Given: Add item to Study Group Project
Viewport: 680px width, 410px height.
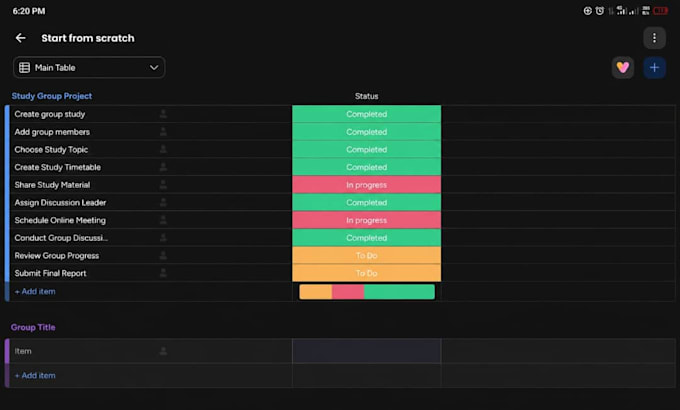Looking at the screenshot, I should click(x=35, y=292).
